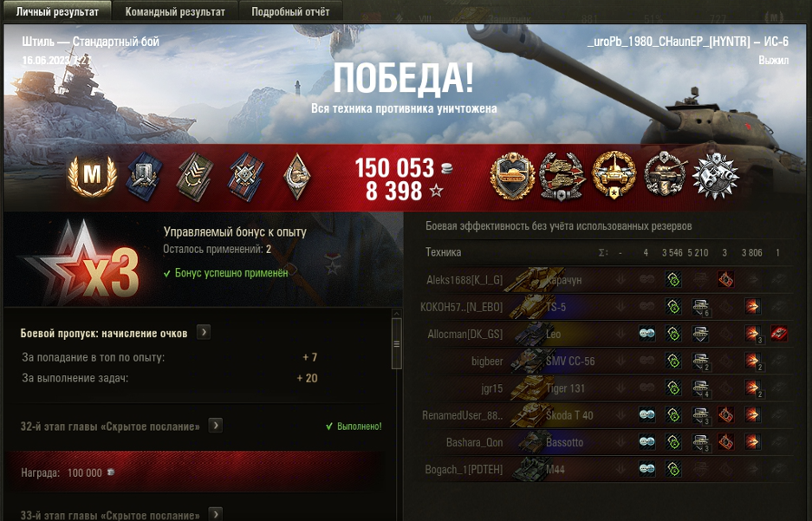Click the silver crossed-tanks medal icon
The image size is (812, 521).
coord(562,177)
